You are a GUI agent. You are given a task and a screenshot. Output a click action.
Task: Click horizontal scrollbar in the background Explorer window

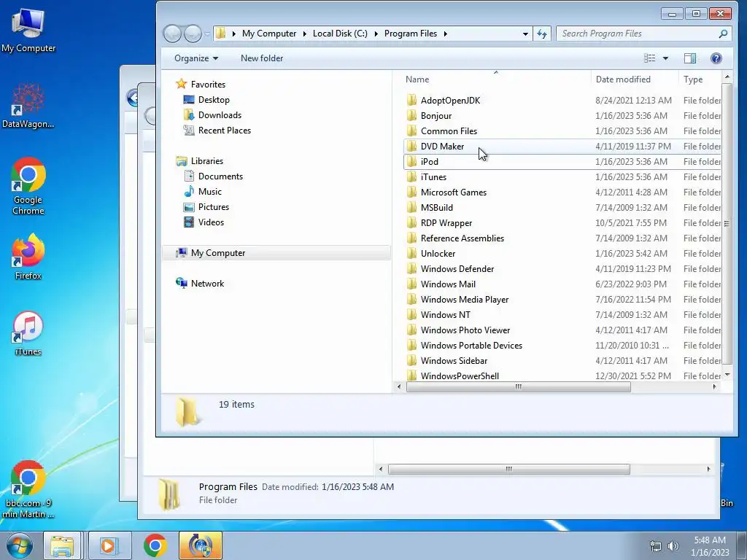(508, 469)
